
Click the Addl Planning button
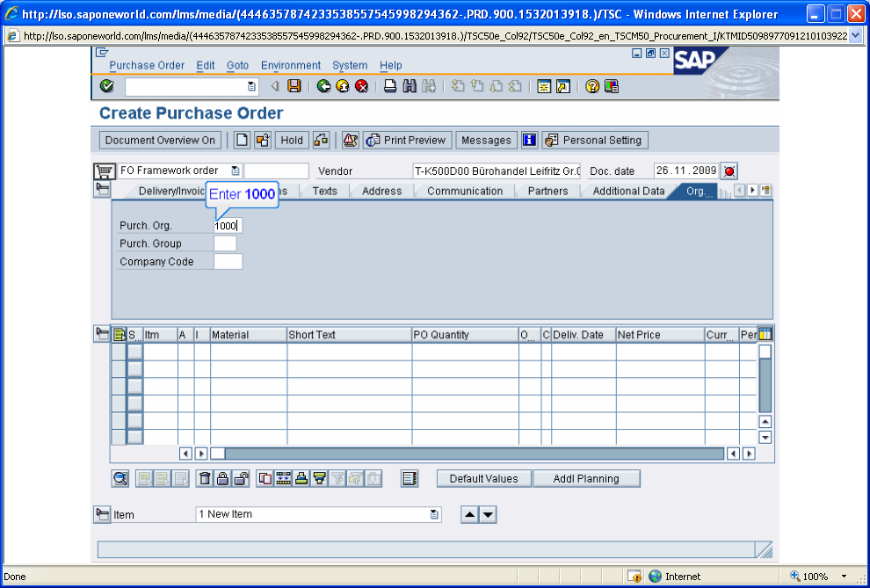586,479
